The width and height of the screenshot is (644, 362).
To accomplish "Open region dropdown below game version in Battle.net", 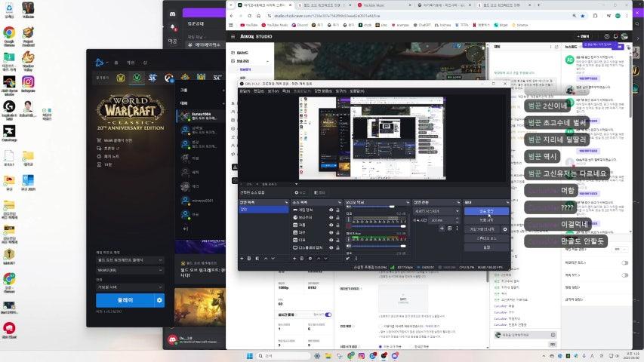I will click(130, 271).
